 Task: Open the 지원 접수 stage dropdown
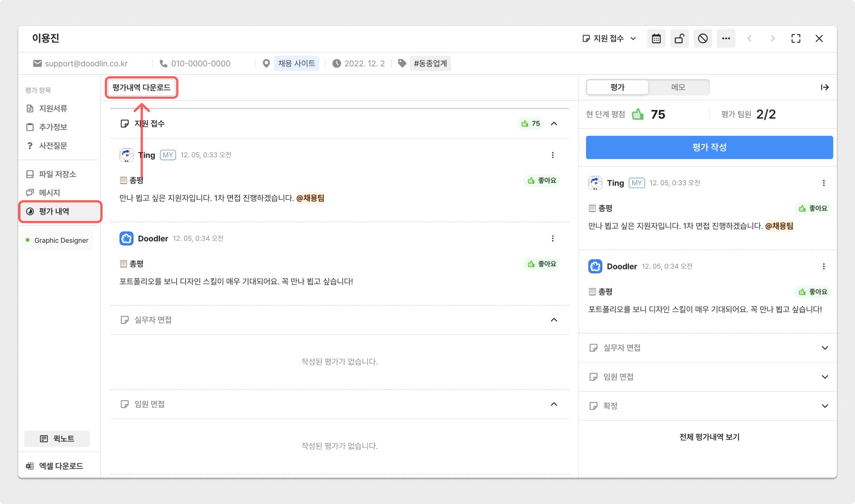[609, 38]
